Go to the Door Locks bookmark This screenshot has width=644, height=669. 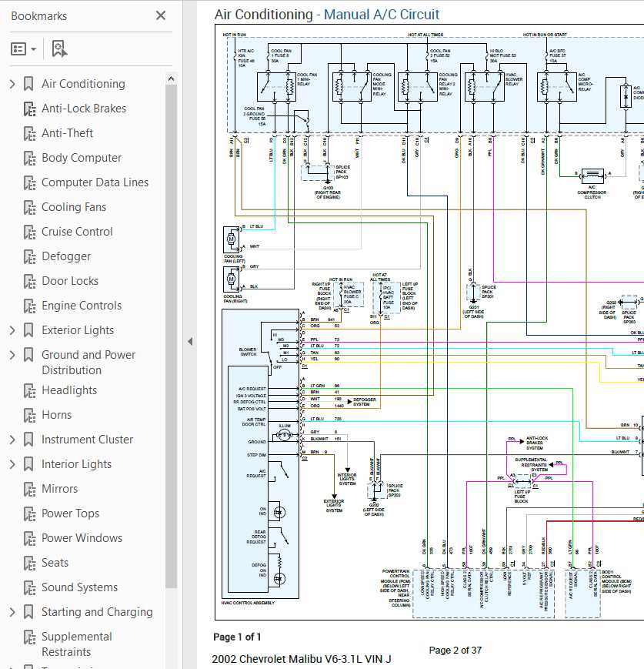coord(70,281)
